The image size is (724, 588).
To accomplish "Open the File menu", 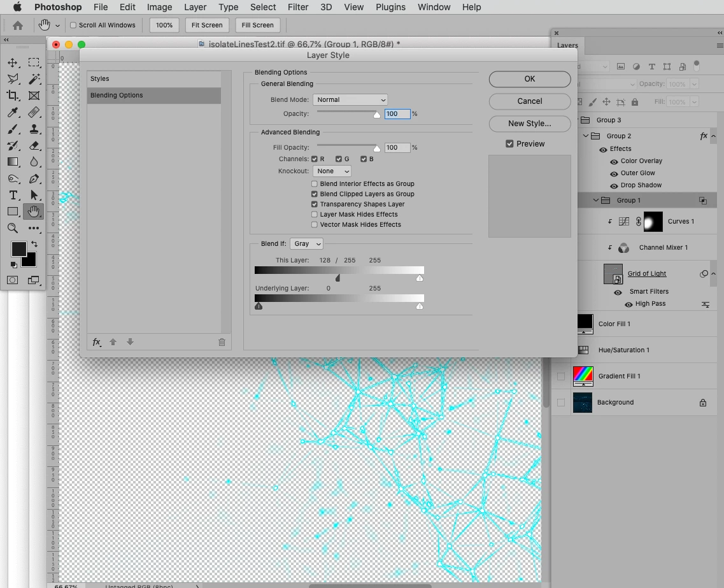I will (x=100, y=7).
